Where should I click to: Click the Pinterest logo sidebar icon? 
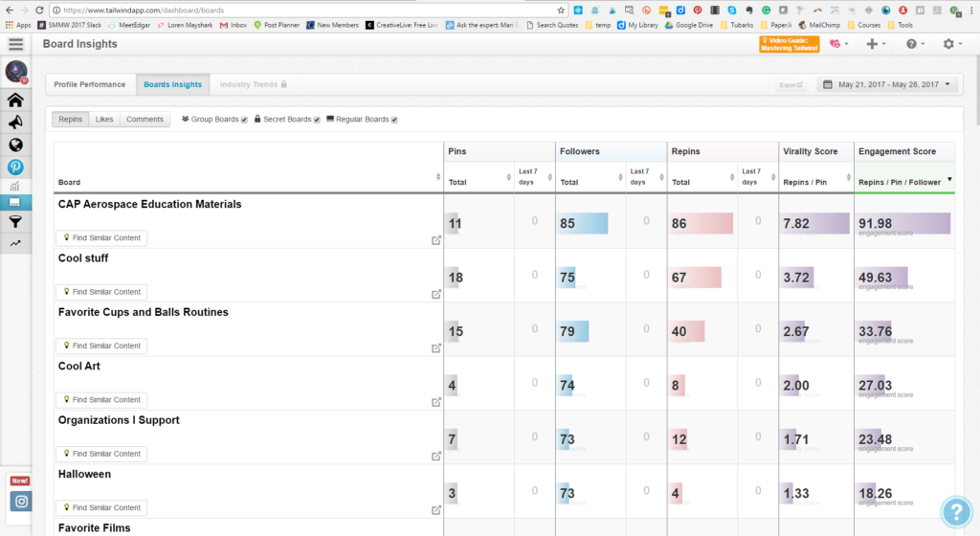[15, 167]
